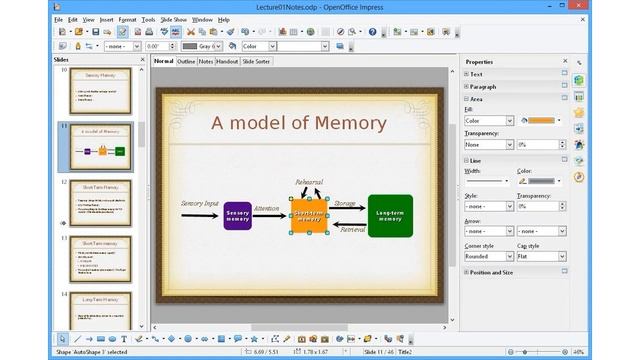This screenshot has height=360, width=640.
Task: Select the Line drawing tool
Action: pyautogui.click(x=77, y=339)
